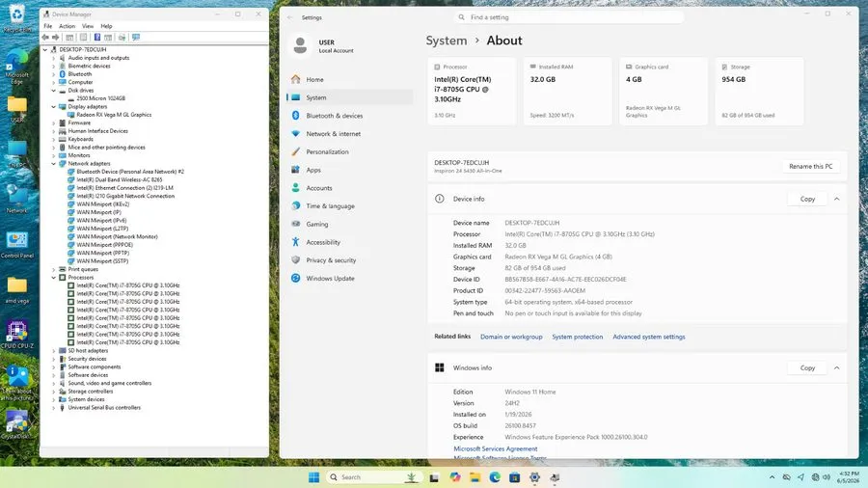The width and height of the screenshot is (868, 488).
Task: Select the 2500 Micron 1024GB disk drive
Action: tap(100, 98)
